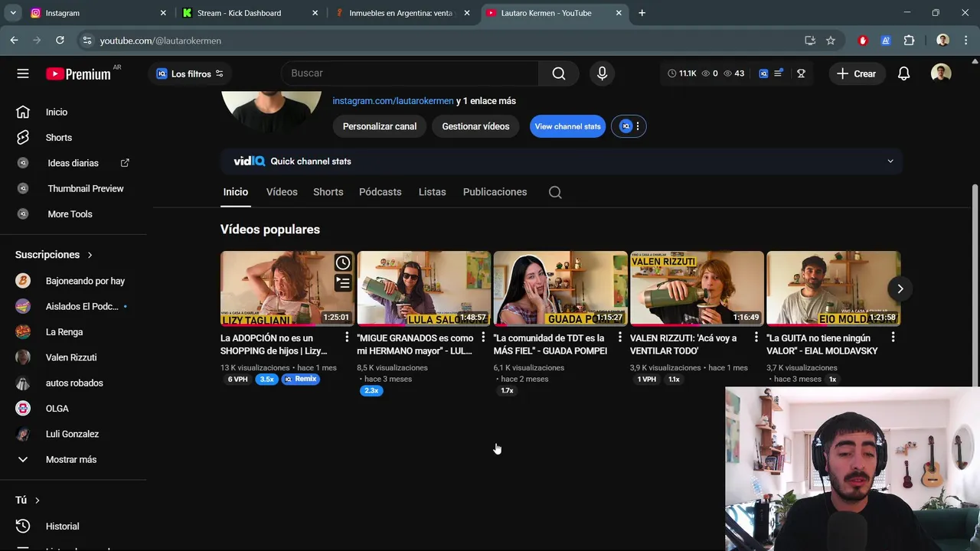Click the magnifier search submit button
980x551 pixels.
tap(559, 73)
